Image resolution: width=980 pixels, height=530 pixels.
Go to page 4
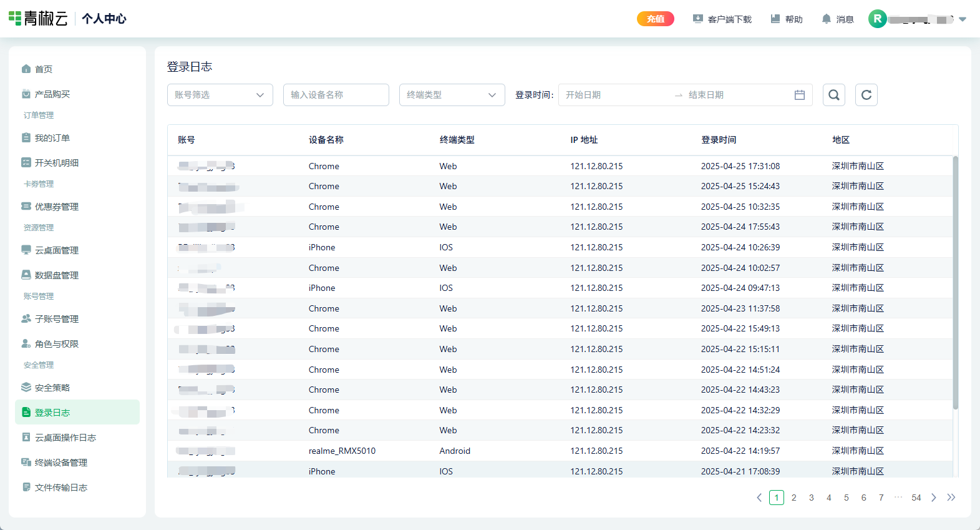(x=829, y=498)
